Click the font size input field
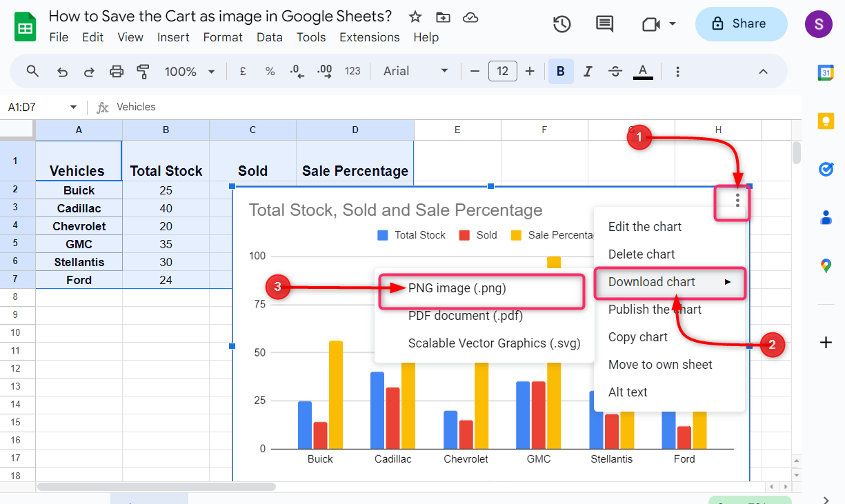The image size is (845, 504). point(502,71)
